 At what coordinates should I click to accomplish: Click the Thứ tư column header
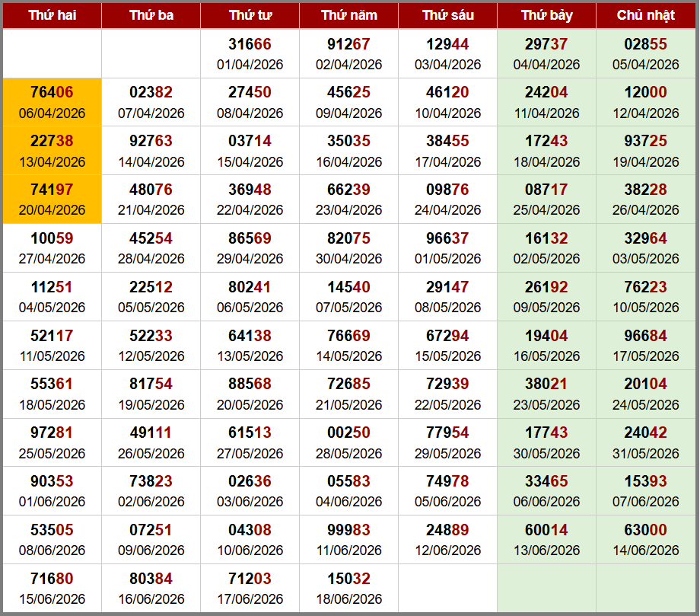[x=250, y=15]
